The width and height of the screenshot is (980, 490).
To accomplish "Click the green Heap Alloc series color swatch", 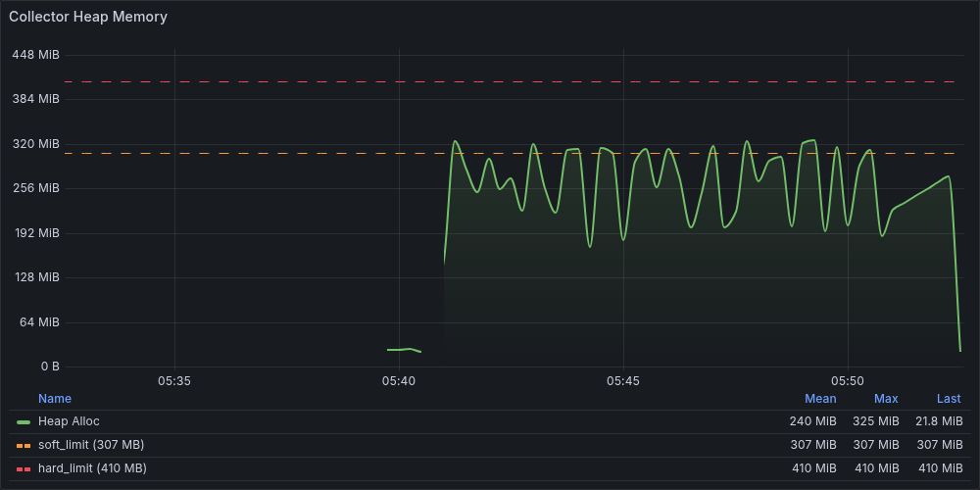I will [x=24, y=421].
